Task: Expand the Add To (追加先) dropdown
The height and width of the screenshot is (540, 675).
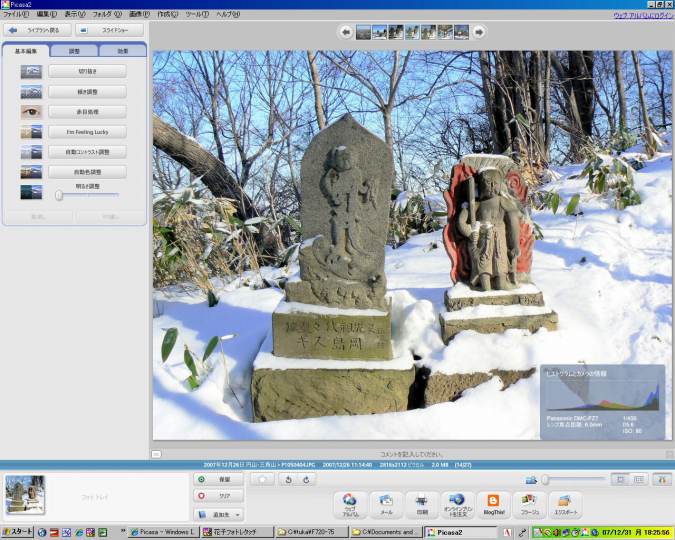Action: pos(219,513)
